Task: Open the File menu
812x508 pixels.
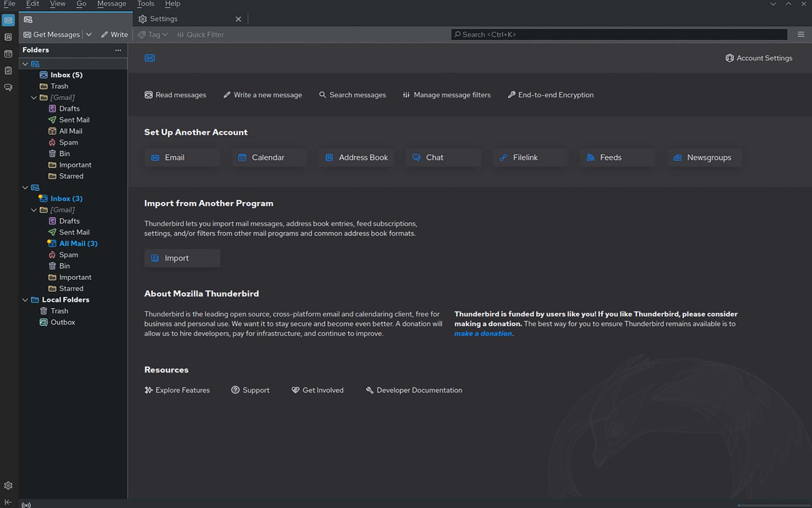Action: pos(9,4)
